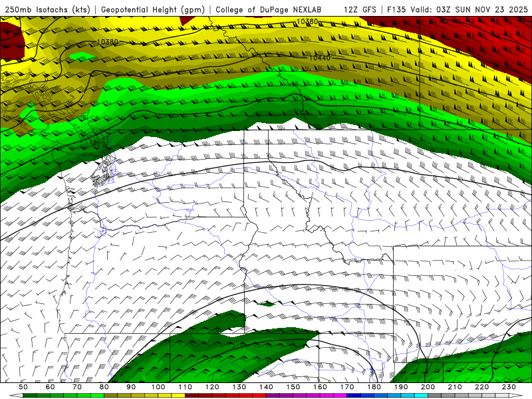Click the 60 value on the color scale
Image resolution: width=532 pixels, height=399 pixels.
pos(50,387)
